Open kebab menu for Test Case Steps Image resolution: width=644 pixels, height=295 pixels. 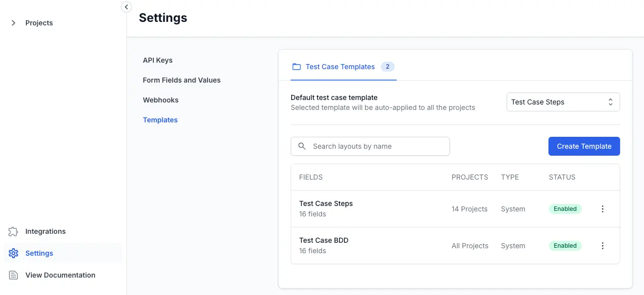click(x=602, y=209)
